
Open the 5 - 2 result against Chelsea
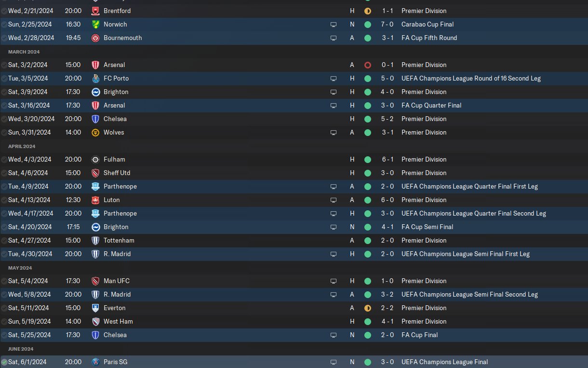pyautogui.click(x=388, y=119)
